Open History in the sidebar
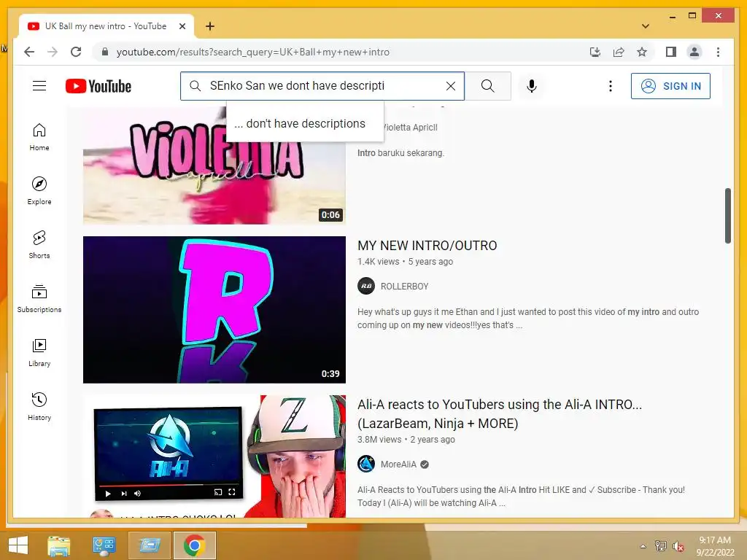This screenshot has height=560, width=747. [x=39, y=406]
